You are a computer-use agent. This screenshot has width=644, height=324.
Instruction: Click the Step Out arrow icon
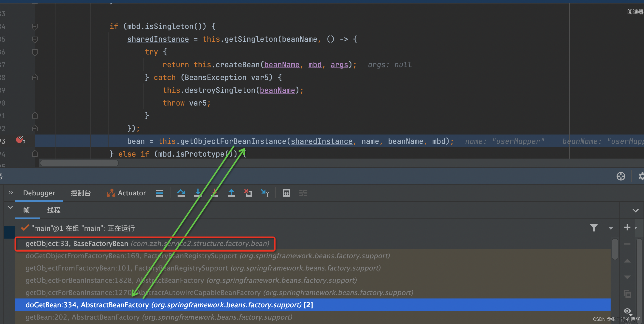pyautogui.click(x=231, y=193)
